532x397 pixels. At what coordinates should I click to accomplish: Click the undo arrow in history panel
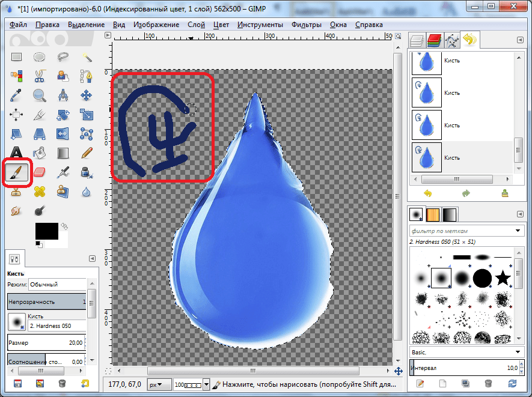coord(428,193)
